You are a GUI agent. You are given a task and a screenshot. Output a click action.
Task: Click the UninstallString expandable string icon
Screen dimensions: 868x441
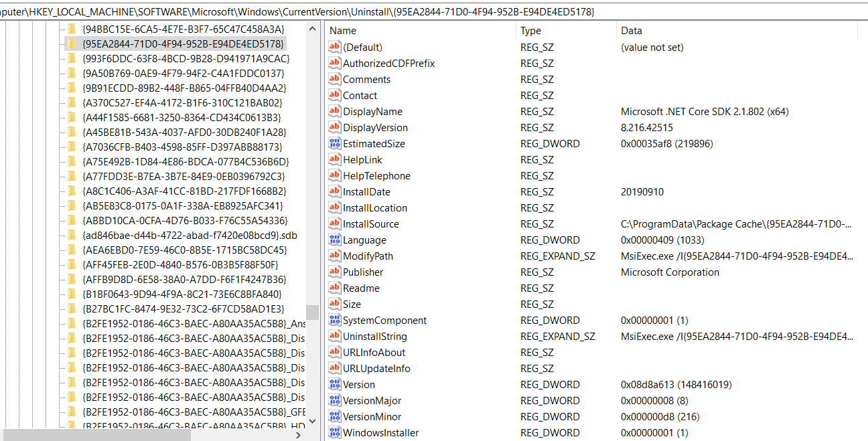tap(334, 336)
